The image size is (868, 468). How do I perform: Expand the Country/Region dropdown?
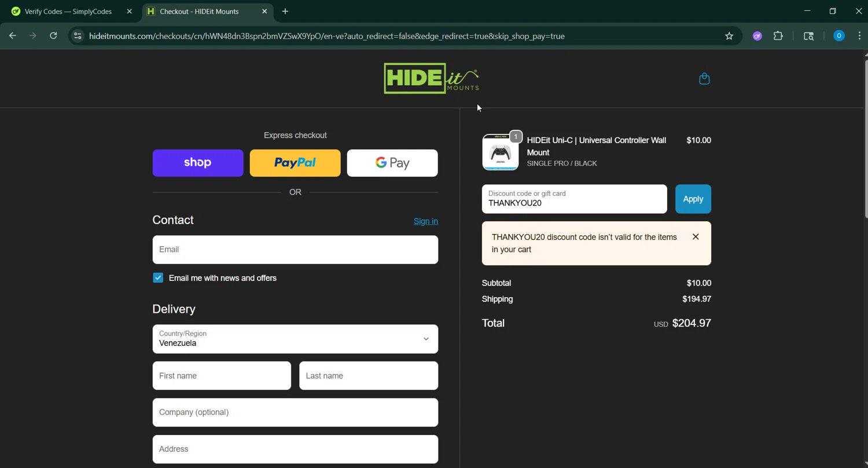click(x=295, y=339)
